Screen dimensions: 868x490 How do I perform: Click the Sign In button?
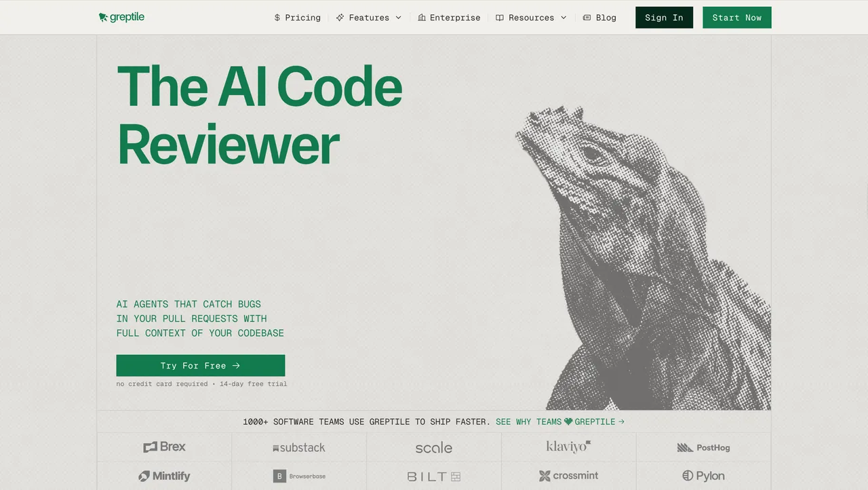[664, 18]
